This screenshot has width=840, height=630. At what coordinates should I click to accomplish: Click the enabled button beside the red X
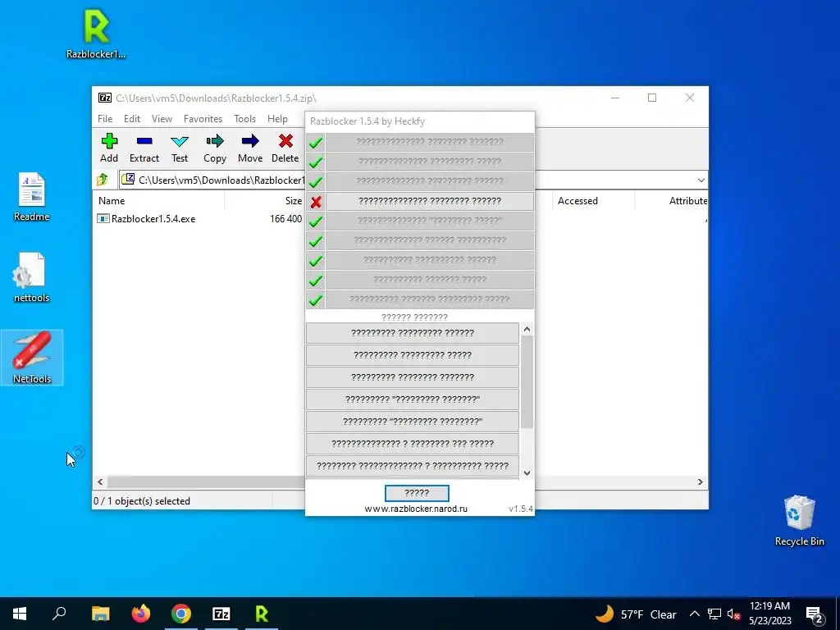pos(430,202)
